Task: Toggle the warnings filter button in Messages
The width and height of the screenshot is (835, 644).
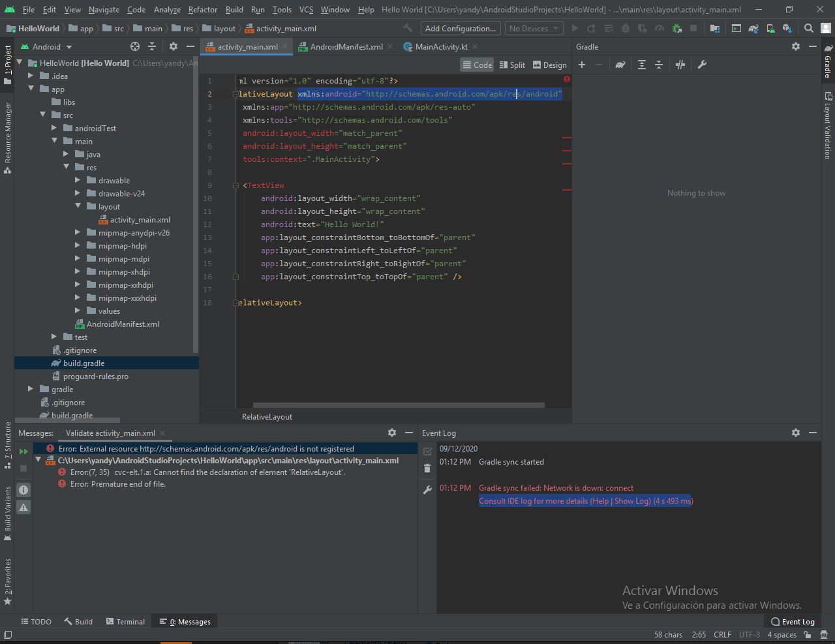Action: pyautogui.click(x=23, y=507)
